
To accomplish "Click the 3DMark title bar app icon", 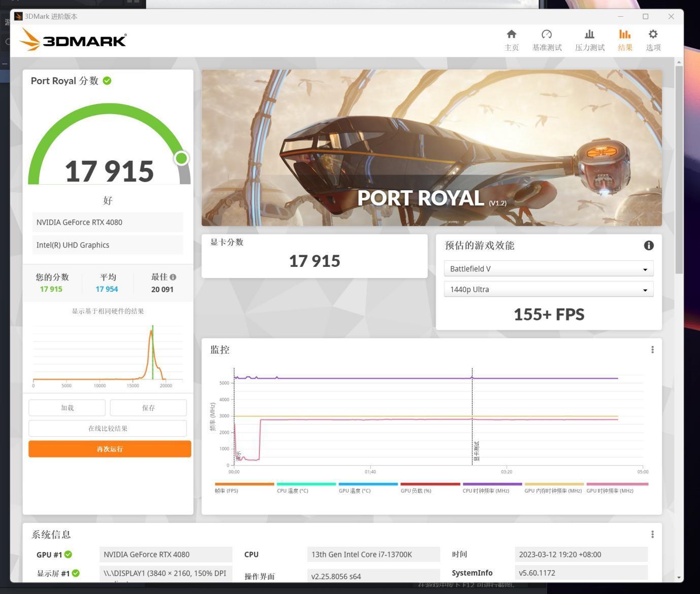I will tap(18, 16).
